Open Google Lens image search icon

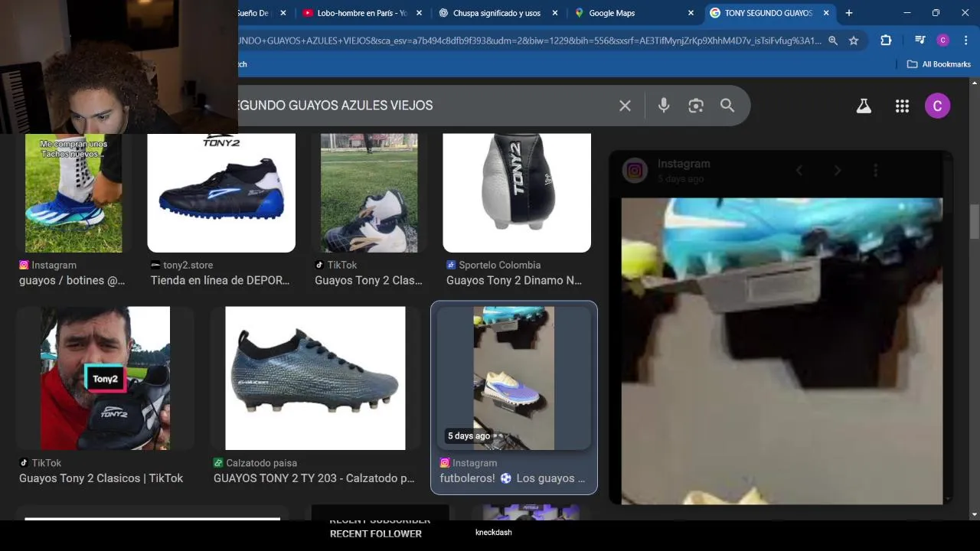pyautogui.click(x=695, y=106)
